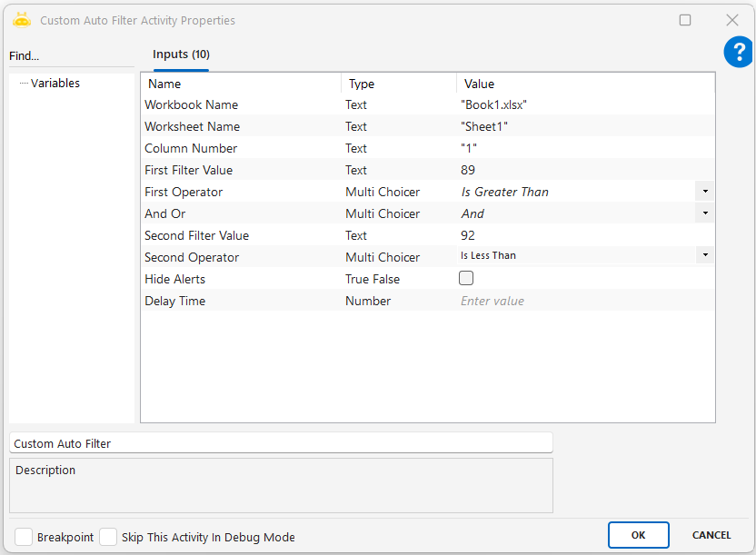Click the blue help question mark icon
The height and width of the screenshot is (555, 756).
[x=738, y=53]
